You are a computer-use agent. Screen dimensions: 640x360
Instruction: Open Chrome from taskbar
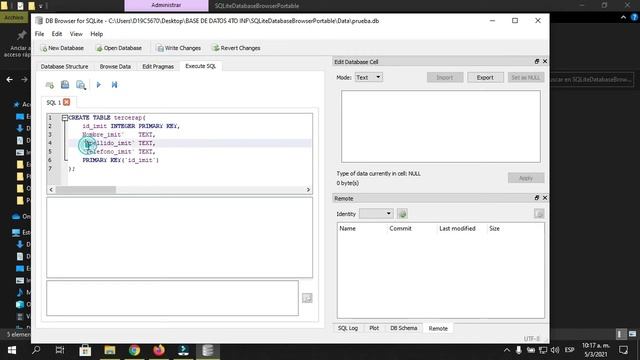click(134, 350)
